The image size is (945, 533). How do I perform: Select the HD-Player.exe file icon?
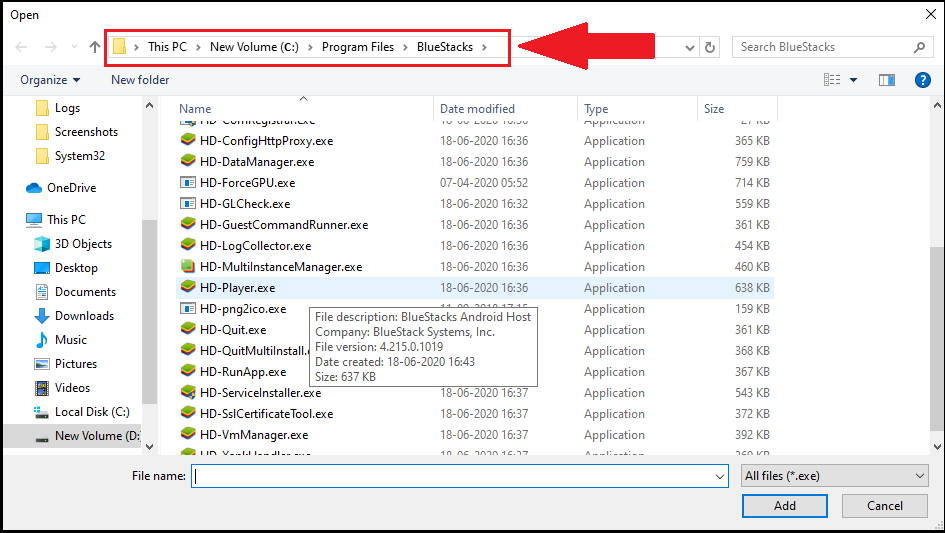[188, 288]
